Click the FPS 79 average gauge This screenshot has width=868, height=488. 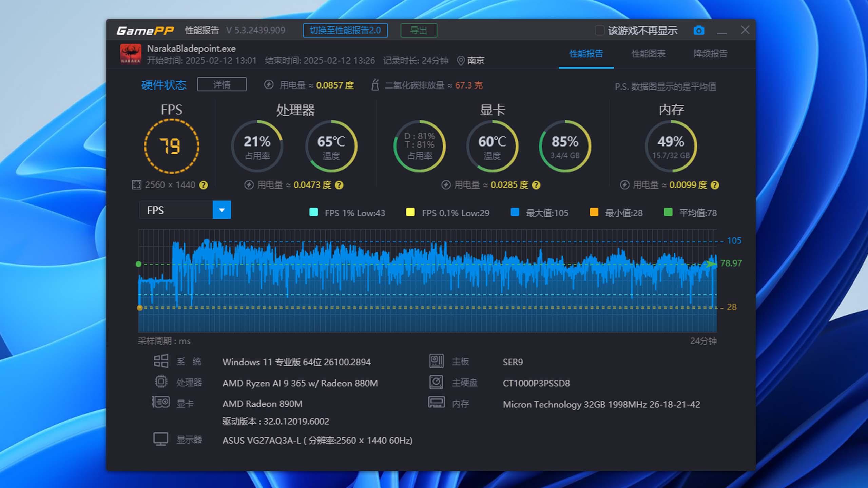coord(172,146)
